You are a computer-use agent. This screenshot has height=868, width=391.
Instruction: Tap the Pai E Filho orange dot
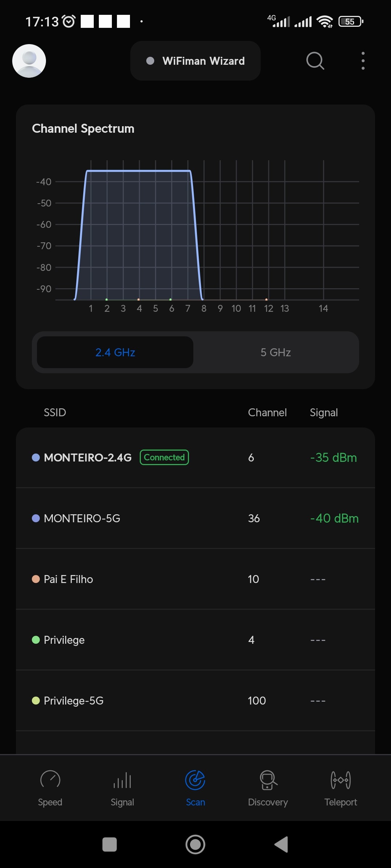[36, 579]
